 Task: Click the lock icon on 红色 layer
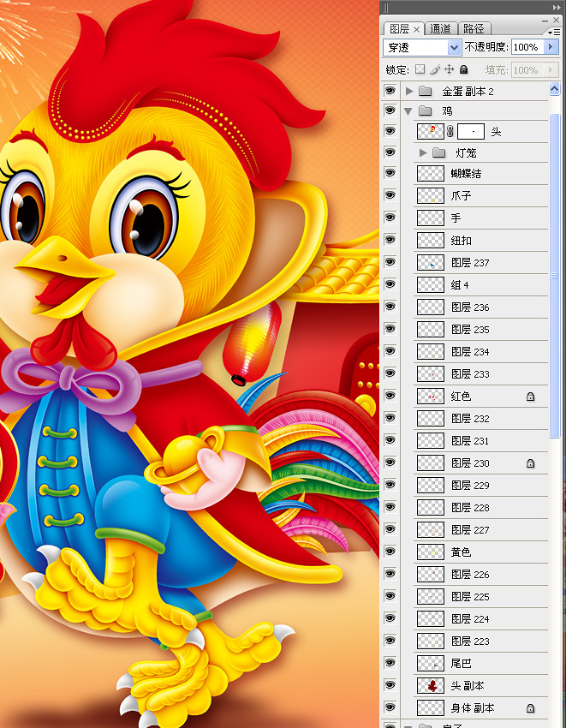click(530, 397)
